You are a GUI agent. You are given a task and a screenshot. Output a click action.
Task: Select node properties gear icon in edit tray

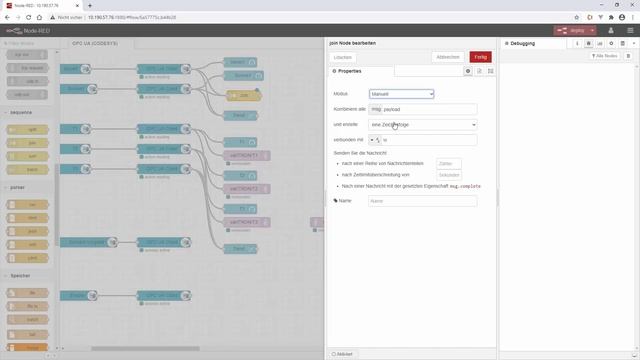[x=468, y=71]
